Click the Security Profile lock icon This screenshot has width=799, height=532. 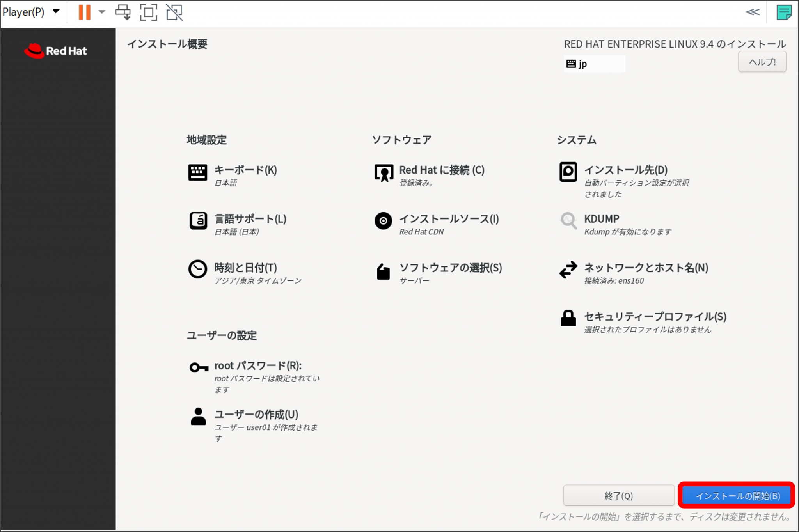tap(568, 318)
